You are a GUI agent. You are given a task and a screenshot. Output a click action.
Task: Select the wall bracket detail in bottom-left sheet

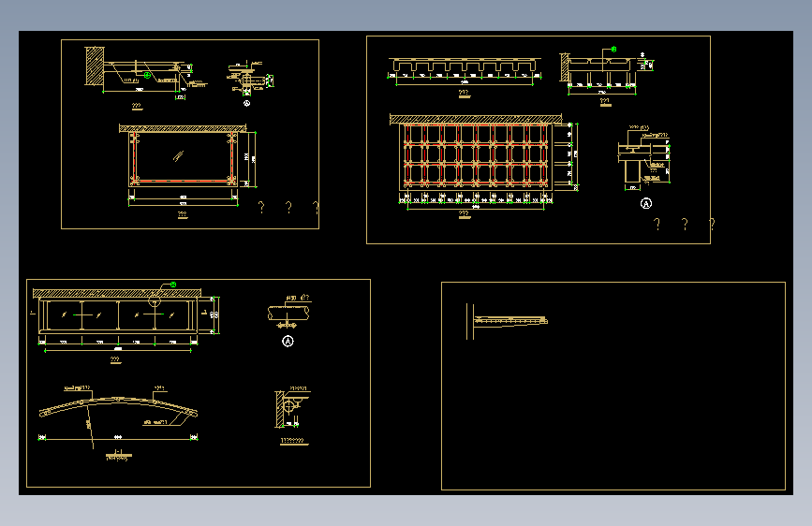291,410
